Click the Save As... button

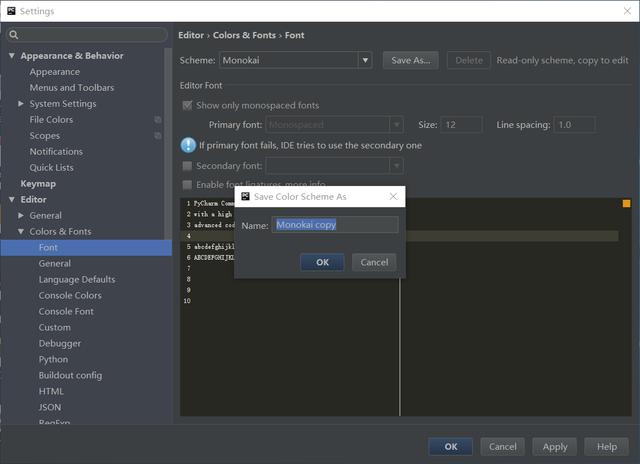411,60
